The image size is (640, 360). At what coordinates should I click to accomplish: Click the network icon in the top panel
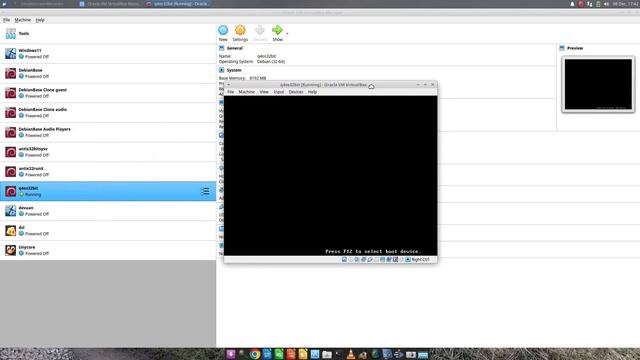coord(589,4)
